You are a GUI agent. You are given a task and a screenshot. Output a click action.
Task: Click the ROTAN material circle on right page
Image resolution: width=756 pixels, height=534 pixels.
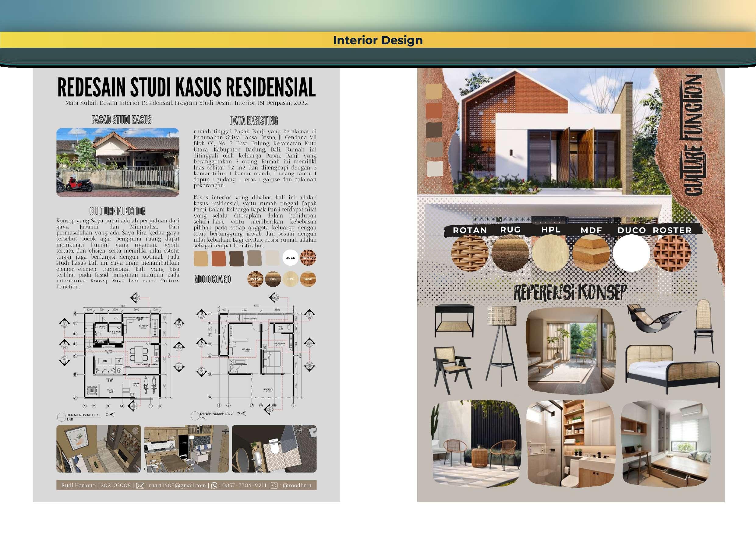point(470,253)
